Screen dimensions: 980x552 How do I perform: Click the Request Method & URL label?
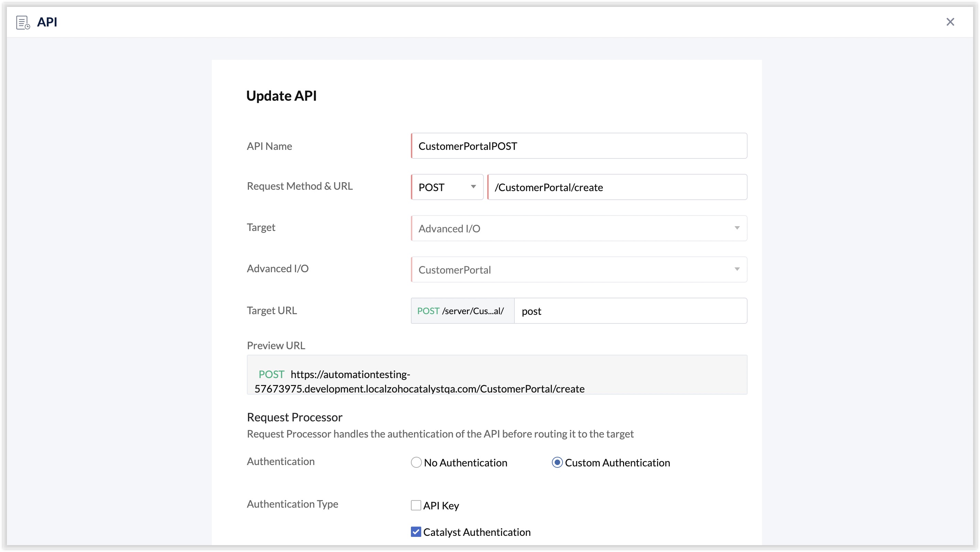pos(300,186)
